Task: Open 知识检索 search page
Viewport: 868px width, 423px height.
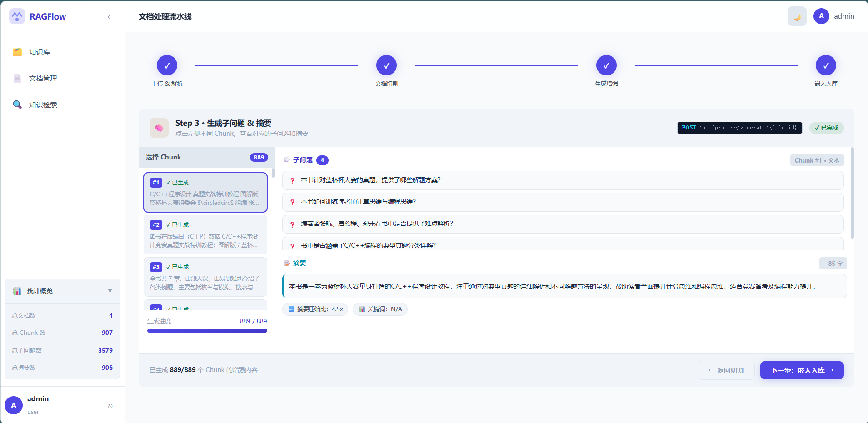Action: click(x=43, y=105)
